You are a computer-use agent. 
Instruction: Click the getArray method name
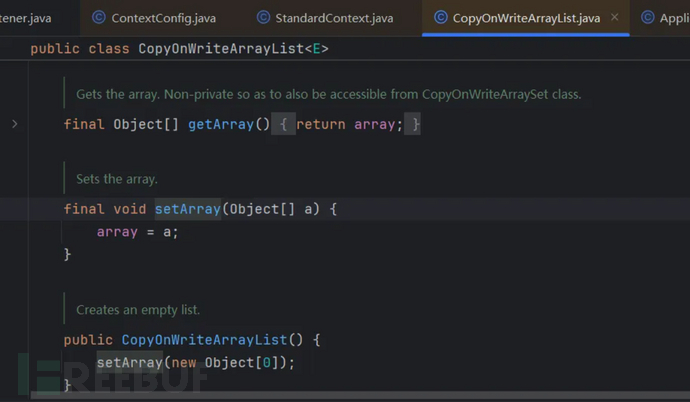228,124
